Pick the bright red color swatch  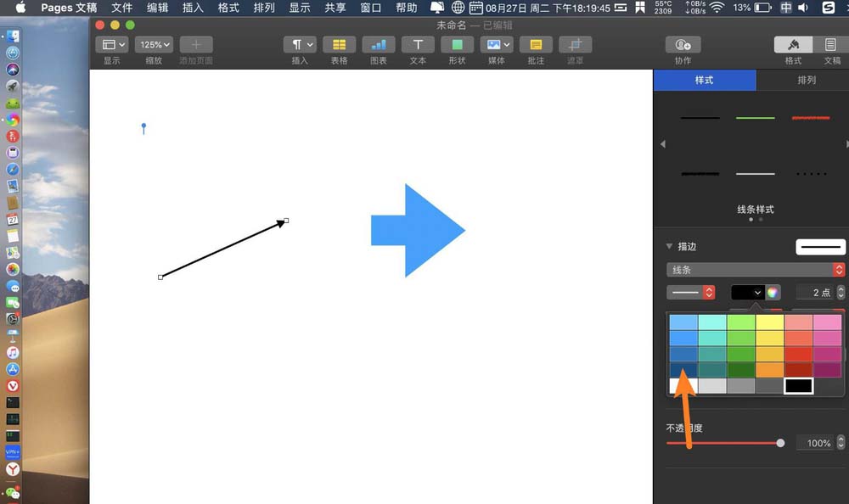click(798, 354)
